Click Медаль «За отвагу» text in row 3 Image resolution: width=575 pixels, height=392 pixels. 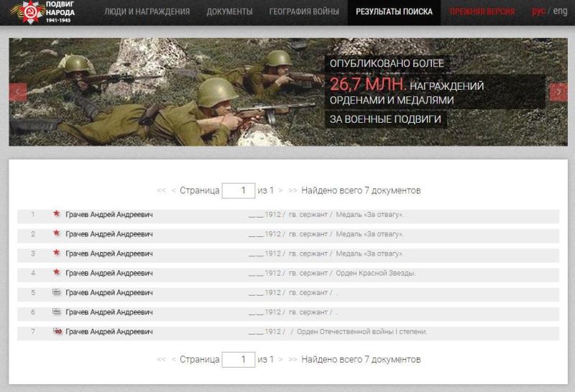(x=369, y=253)
